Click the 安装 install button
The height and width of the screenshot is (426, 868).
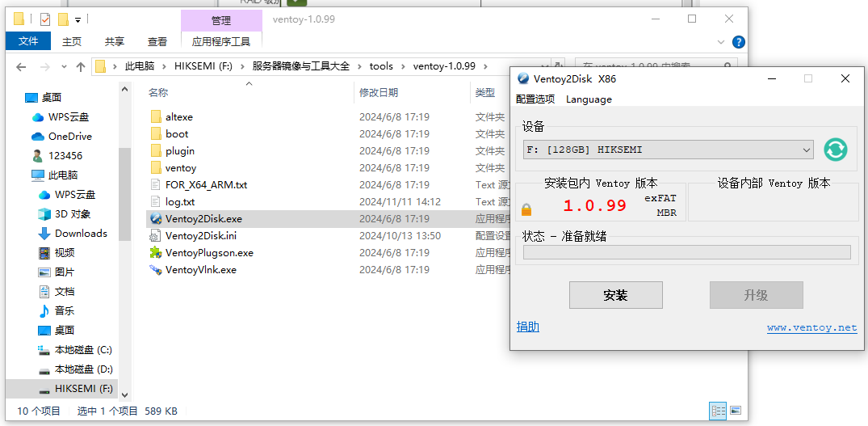[615, 295]
